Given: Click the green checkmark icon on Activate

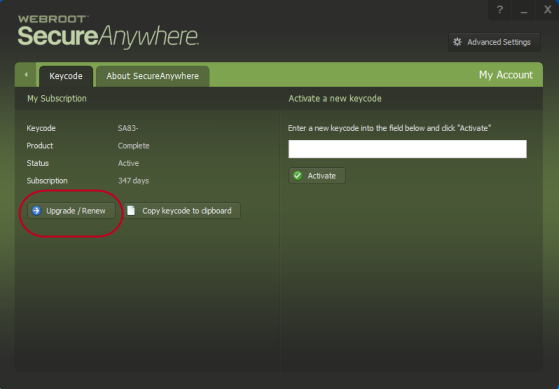Looking at the screenshot, I should pos(298,176).
